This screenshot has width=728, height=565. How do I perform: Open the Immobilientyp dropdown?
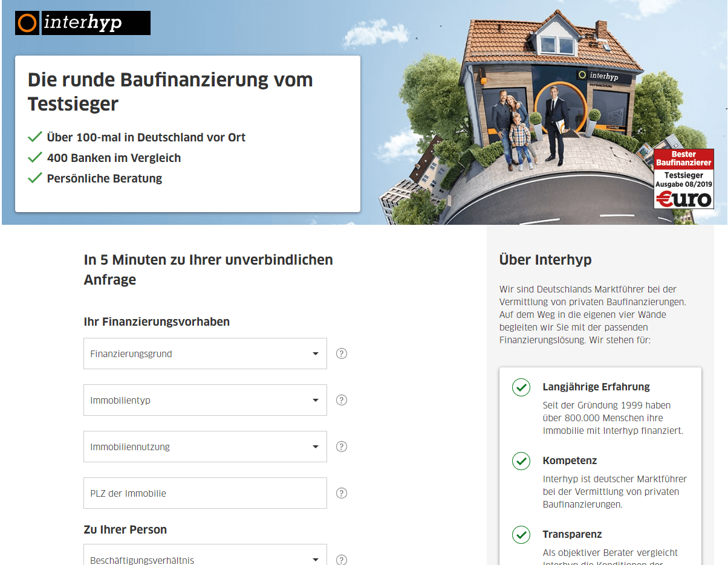(x=205, y=400)
